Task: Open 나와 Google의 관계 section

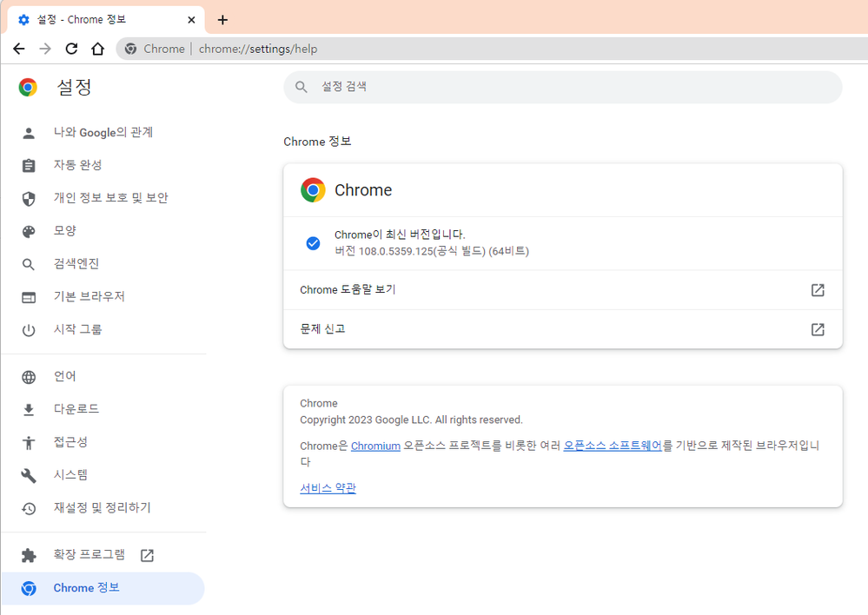Action: (103, 132)
